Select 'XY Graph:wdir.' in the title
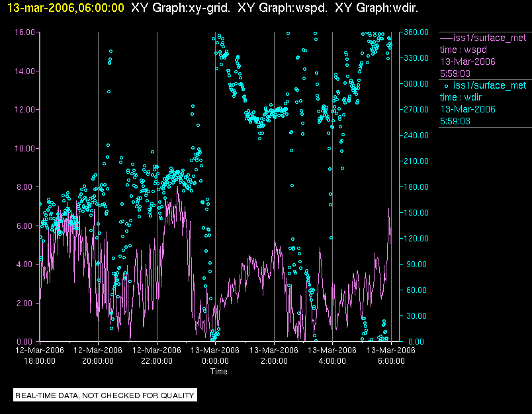The height and width of the screenshot is (414, 532). (x=377, y=8)
